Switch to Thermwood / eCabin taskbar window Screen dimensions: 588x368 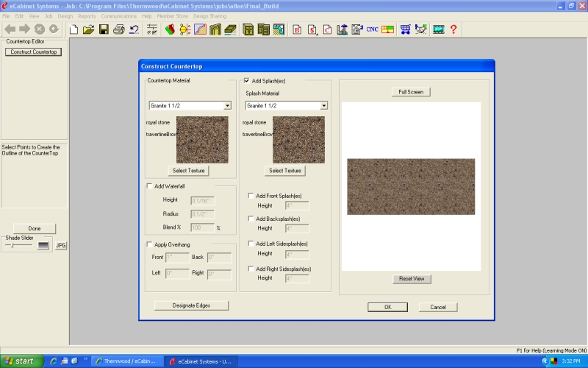[127, 361]
